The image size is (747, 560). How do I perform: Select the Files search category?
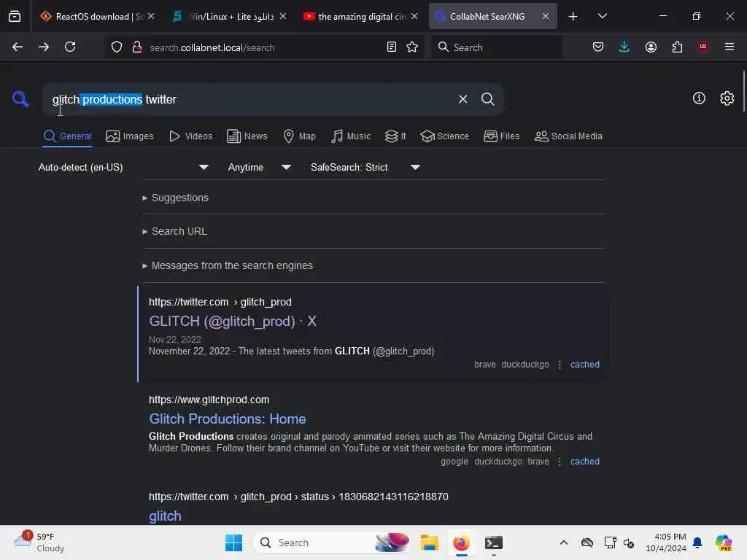point(501,136)
